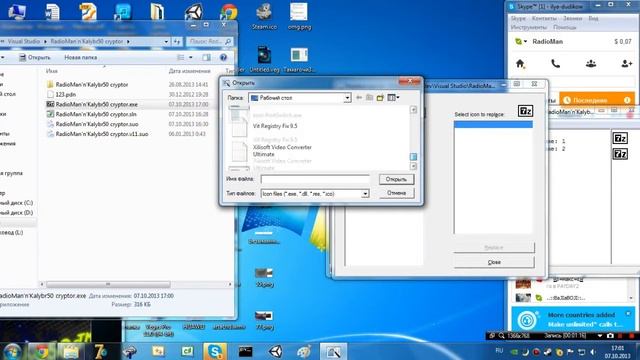This screenshot has width=640, height=360.
Task: Click Unity icon in taskbar
Action: [276, 351]
